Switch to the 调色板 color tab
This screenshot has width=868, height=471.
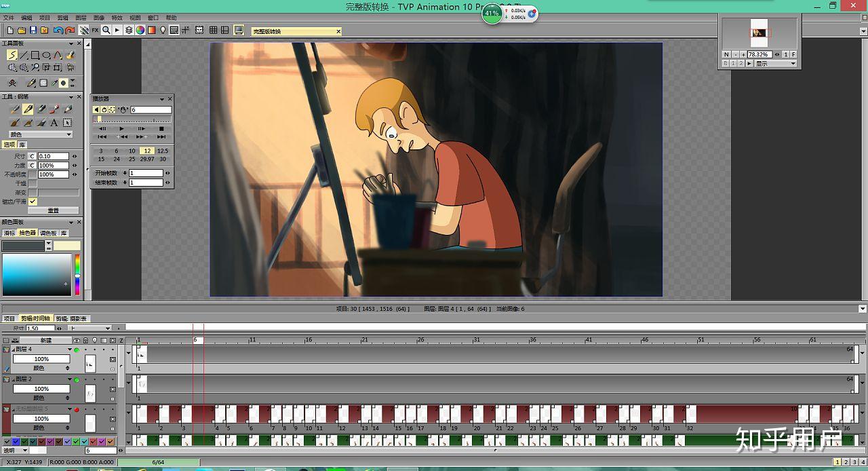[48, 233]
